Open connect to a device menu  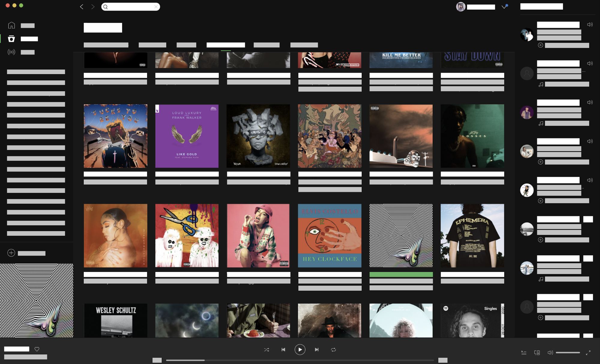point(537,353)
